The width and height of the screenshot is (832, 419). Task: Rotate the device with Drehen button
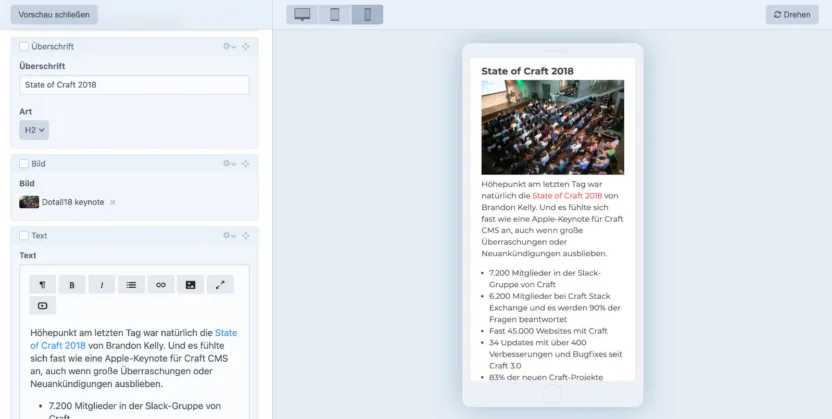tap(792, 14)
